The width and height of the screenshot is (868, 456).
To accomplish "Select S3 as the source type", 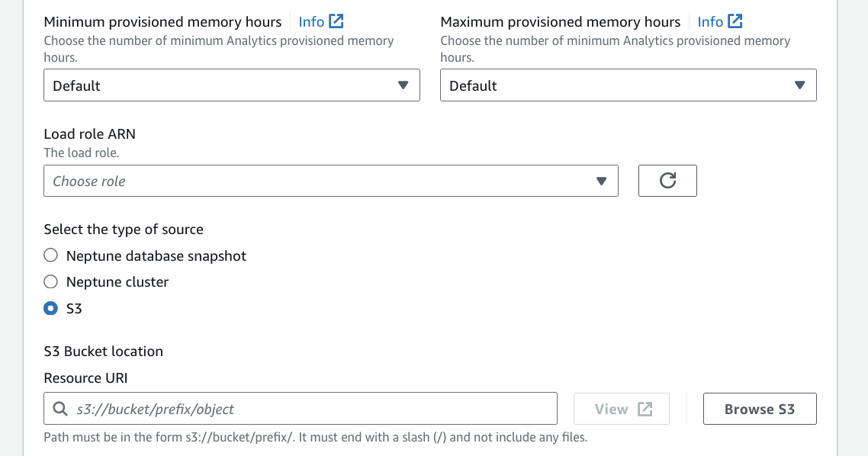I will (50, 309).
